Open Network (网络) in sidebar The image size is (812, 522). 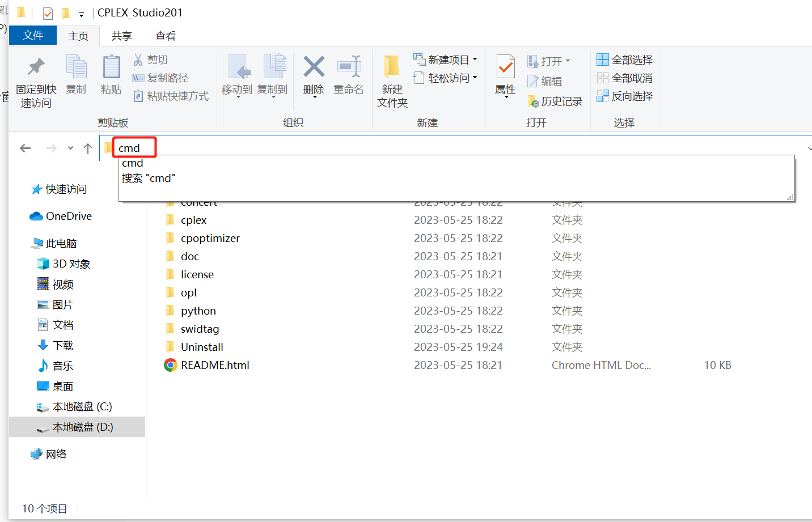click(49, 454)
